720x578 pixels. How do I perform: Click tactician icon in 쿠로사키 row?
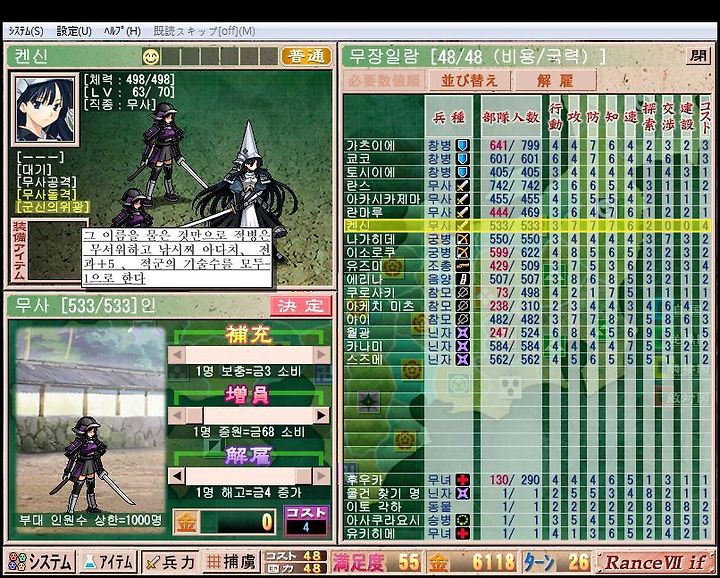click(462, 292)
